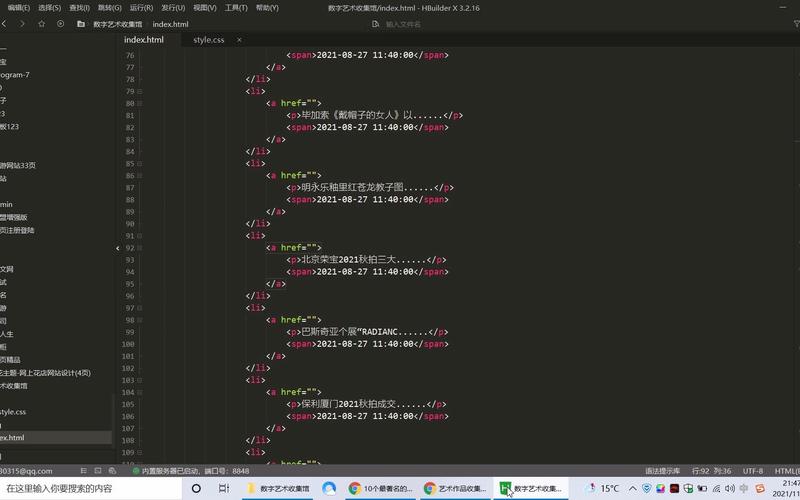The height and width of the screenshot is (500, 800).
Task: Click the green built-in server status dot
Action: 136,471
